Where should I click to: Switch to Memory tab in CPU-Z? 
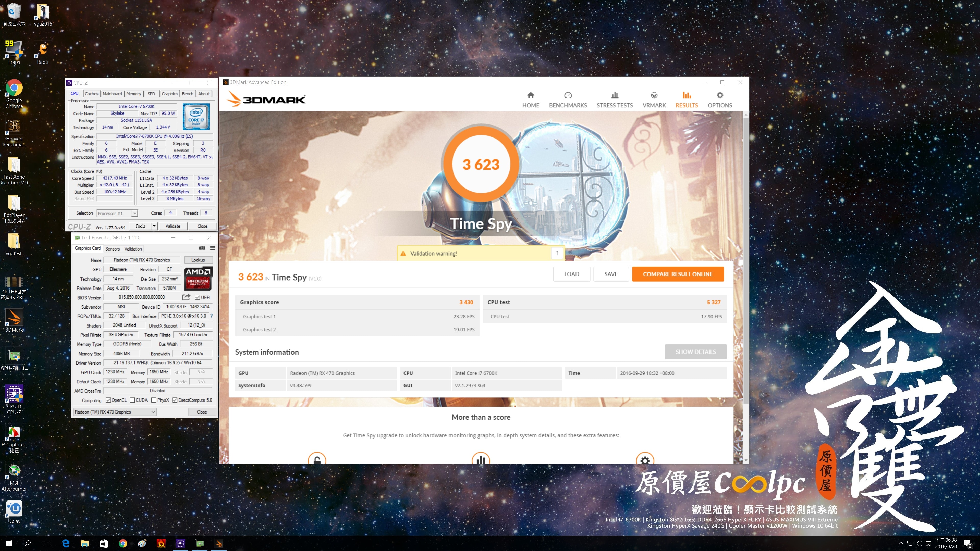click(133, 94)
